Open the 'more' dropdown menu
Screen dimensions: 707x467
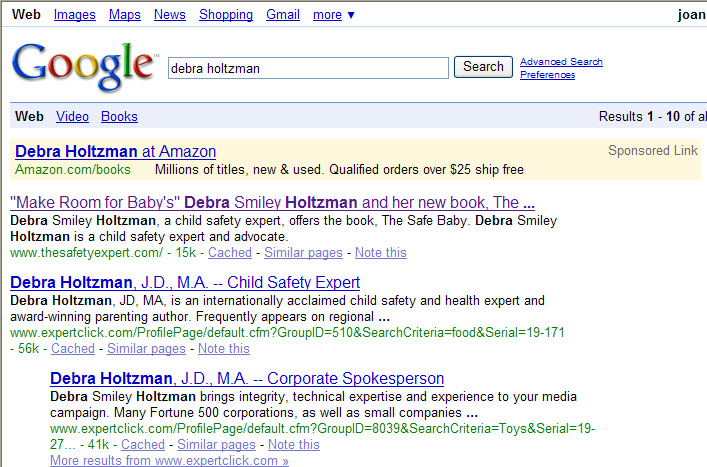[x=334, y=14]
